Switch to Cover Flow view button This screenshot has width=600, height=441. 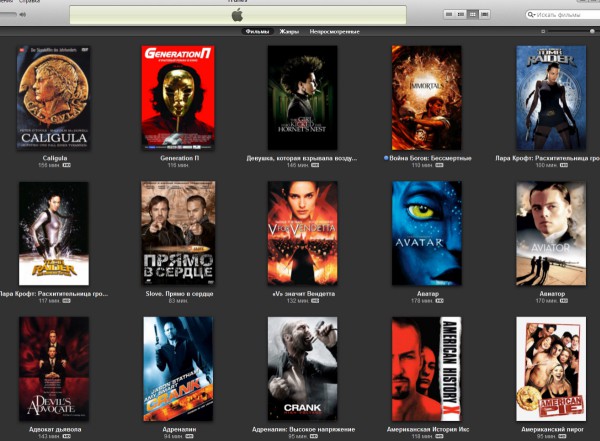point(484,14)
